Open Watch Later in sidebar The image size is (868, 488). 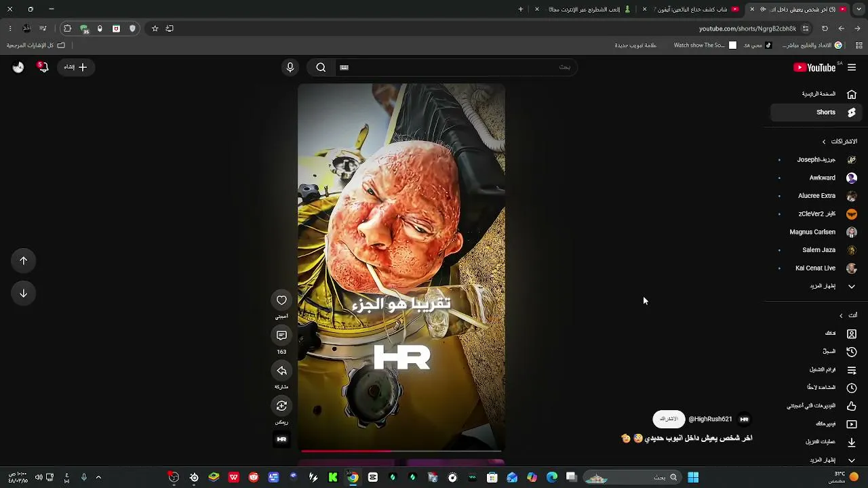click(817, 388)
